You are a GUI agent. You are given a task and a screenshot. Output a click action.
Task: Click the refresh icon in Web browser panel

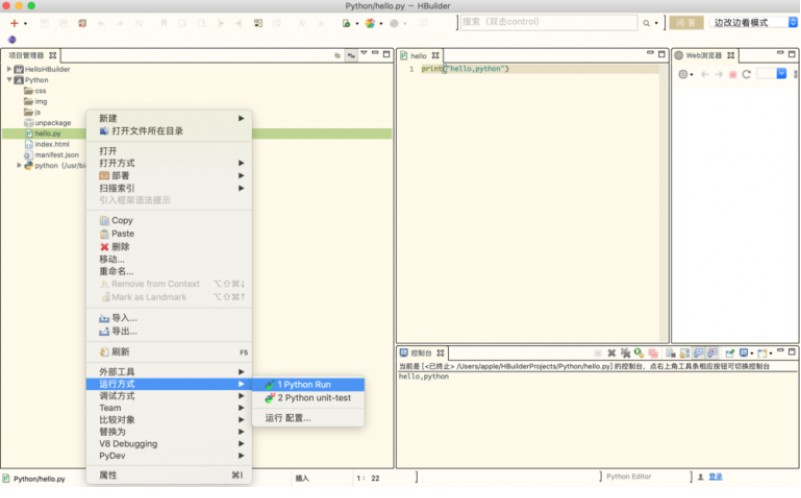pos(746,75)
